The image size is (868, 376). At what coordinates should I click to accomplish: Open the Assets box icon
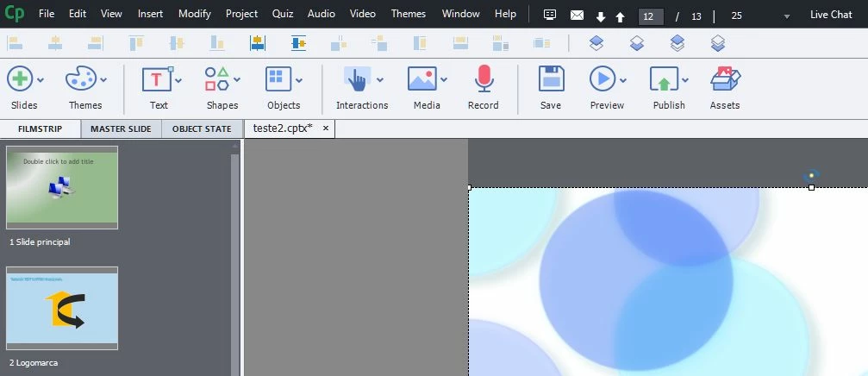[726, 78]
